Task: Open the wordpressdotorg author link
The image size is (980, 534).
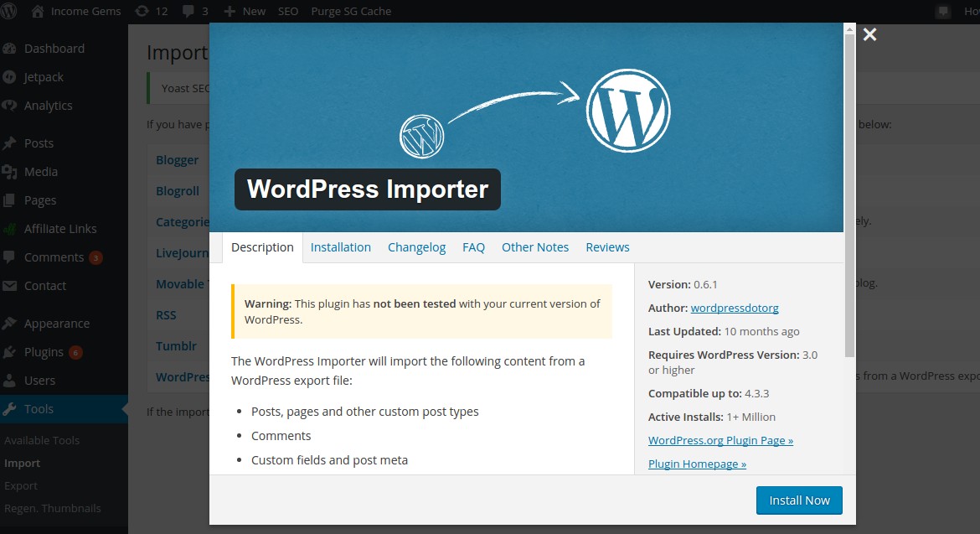Action: 735,308
